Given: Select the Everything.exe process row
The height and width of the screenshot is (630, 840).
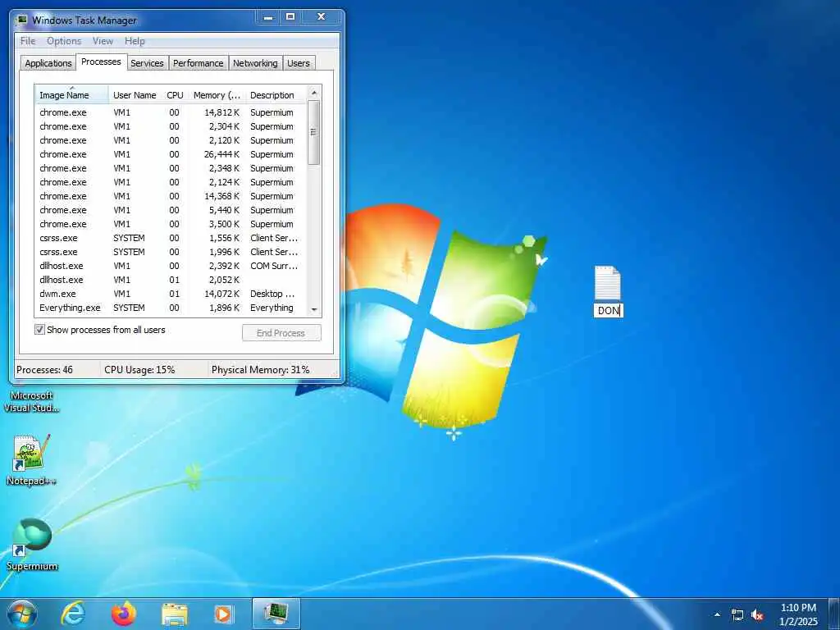Looking at the screenshot, I should (171, 308).
